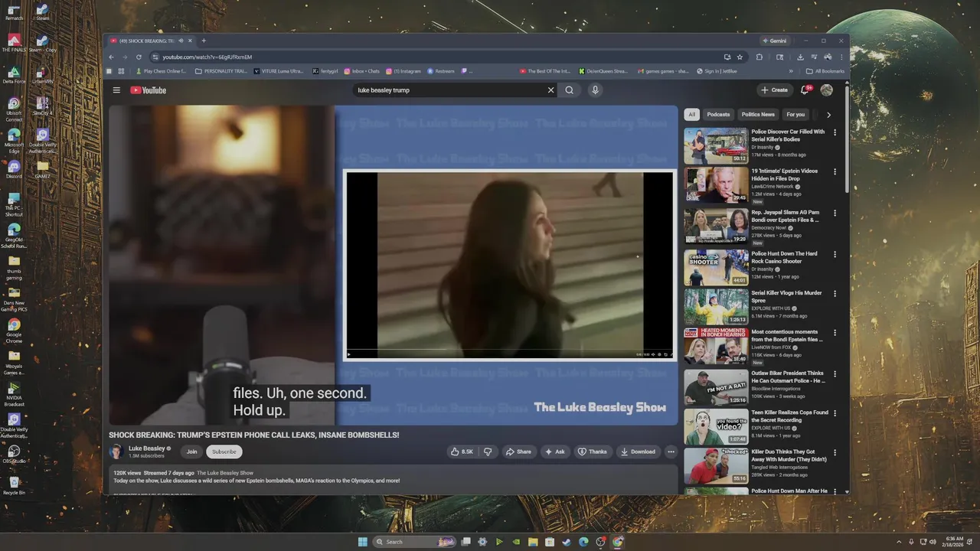Click the Ask button
Screen dimensions: 980x551
554,452
